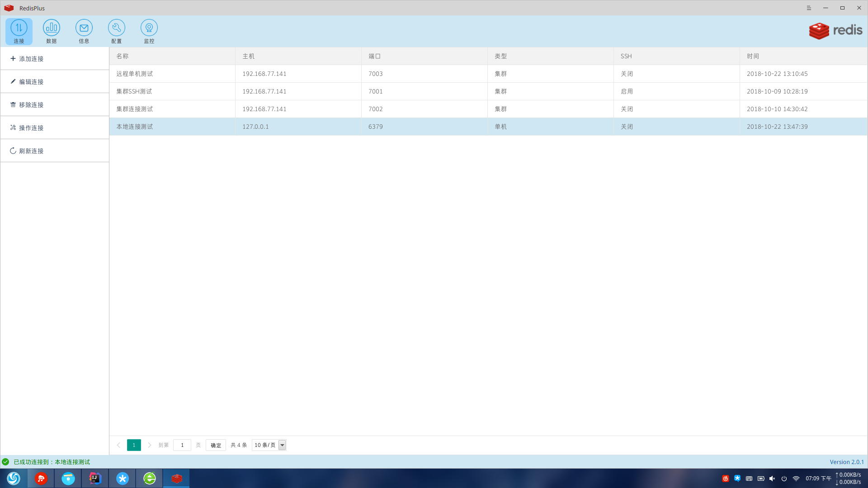Viewport: 868px width, 488px height.
Task: Click the 配置 (Config) tab icon
Action: point(116,31)
